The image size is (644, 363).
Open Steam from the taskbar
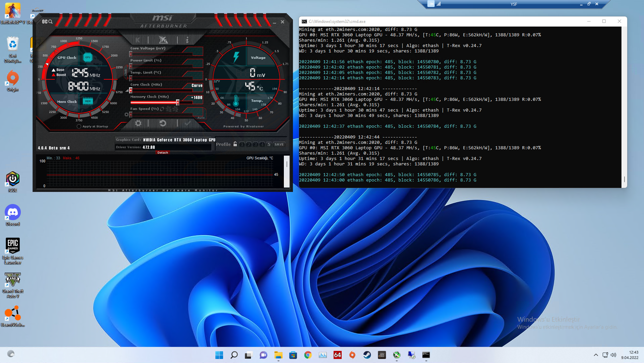point(367,355)
